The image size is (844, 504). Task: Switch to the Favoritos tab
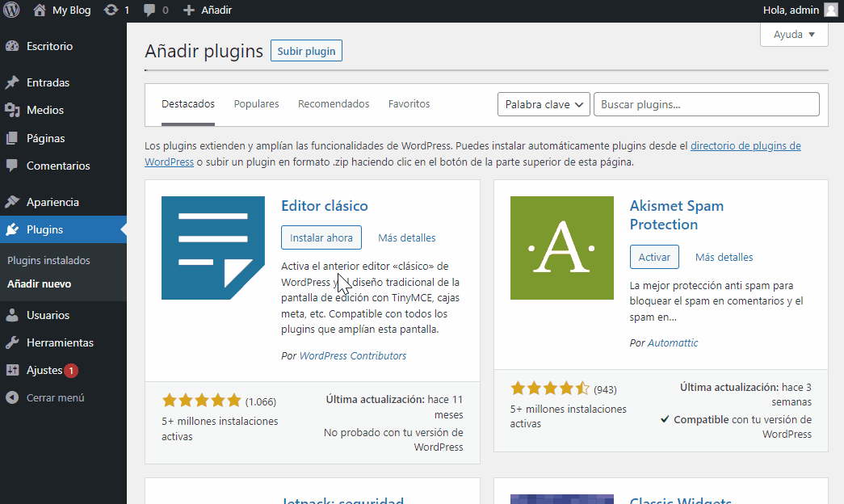[409, 104]
